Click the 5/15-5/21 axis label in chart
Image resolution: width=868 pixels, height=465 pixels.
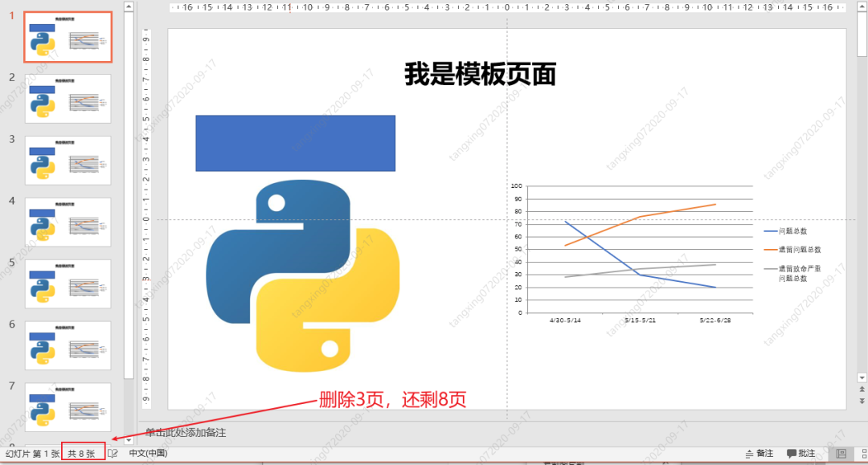[x=640, y=320]
